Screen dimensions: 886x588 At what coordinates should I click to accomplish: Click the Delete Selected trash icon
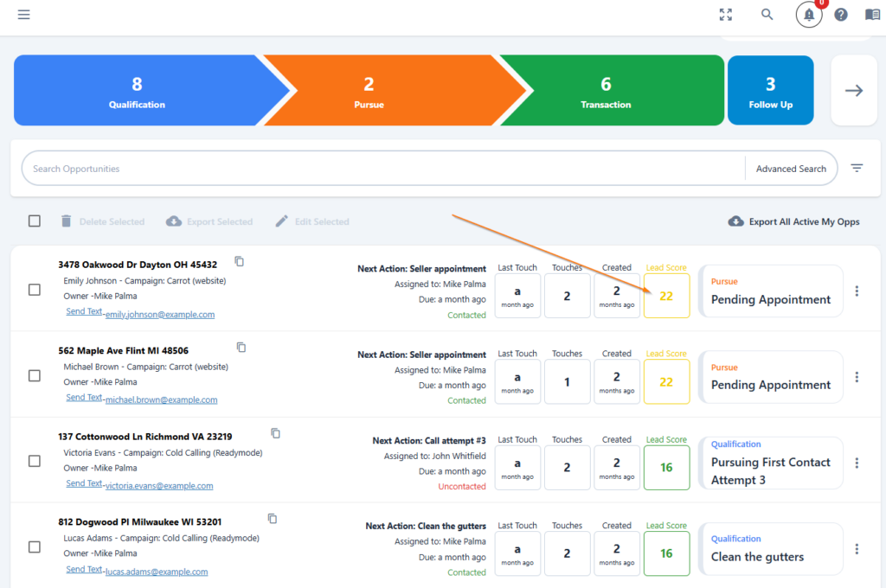(x=66, y=221)
